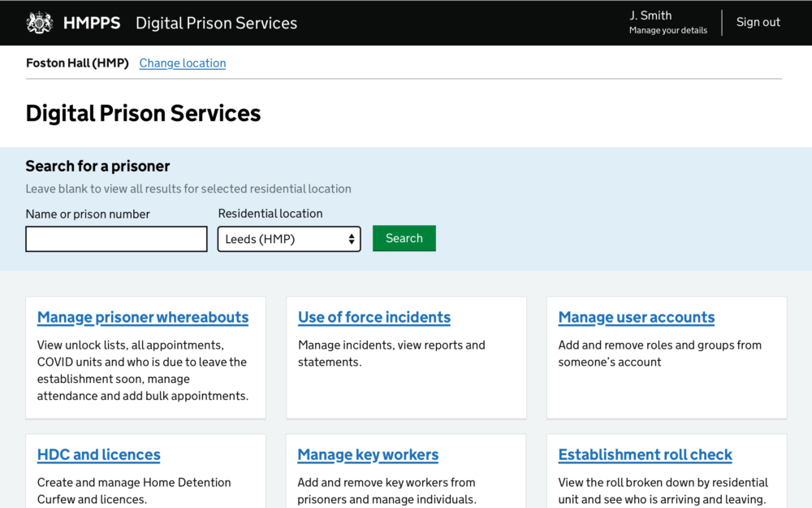Viewport: 812px width, 508px height.
Task: Expand the residential location combo box arrows
Action: point(351,238)
